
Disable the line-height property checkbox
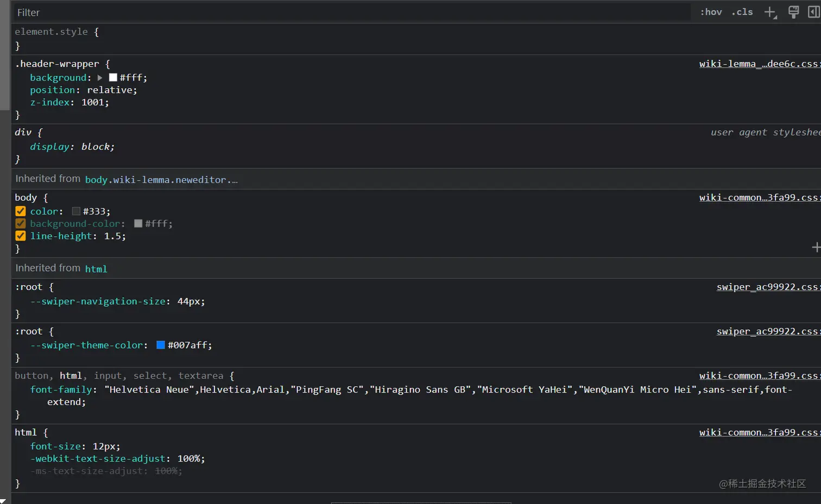[x=21, y=236]
